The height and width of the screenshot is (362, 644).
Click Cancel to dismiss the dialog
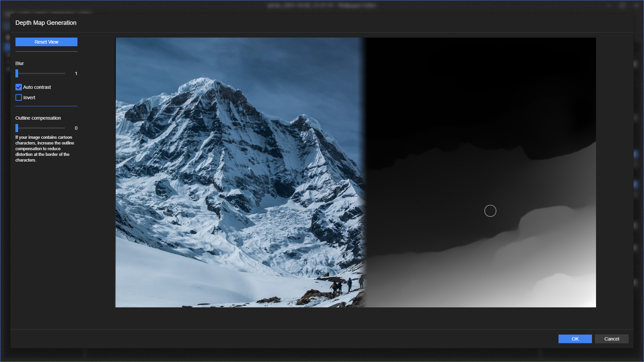click(611, 339)
